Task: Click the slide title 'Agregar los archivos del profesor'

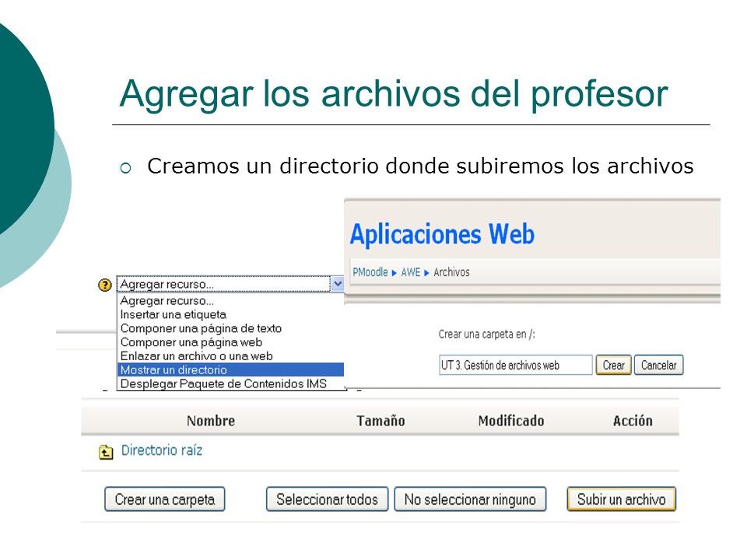Action: pyautogui.click(x=394, y=94)
